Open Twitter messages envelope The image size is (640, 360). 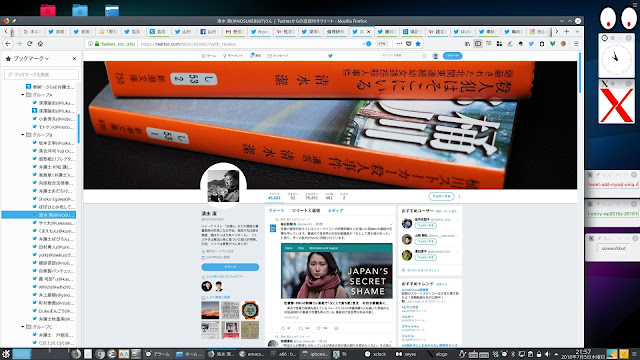coord(278,56)
